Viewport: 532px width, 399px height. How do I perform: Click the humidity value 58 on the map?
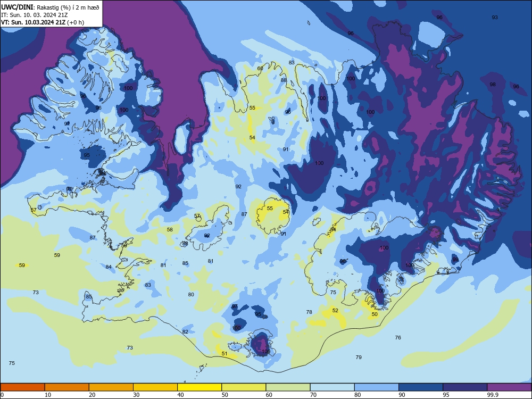click(170, 230)
